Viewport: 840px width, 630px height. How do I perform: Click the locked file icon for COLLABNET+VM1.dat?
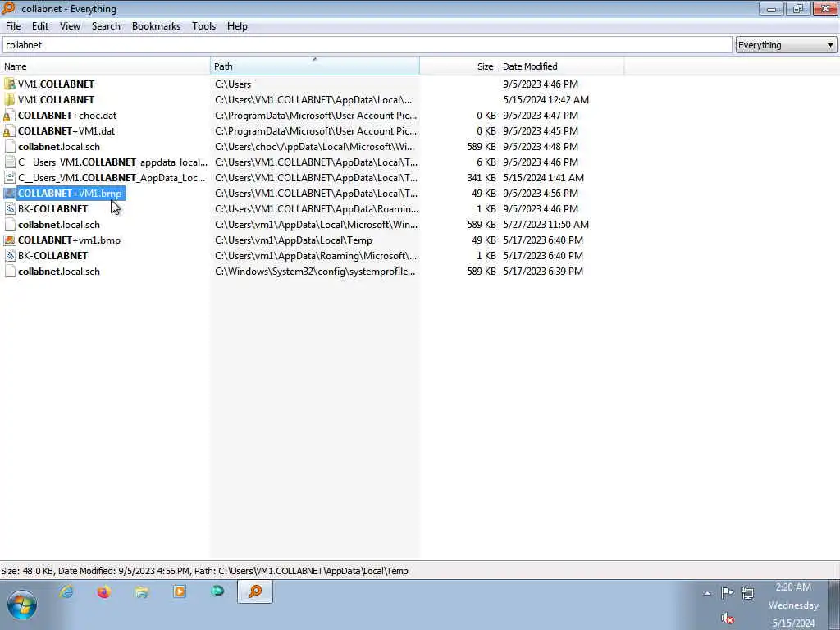10,130
